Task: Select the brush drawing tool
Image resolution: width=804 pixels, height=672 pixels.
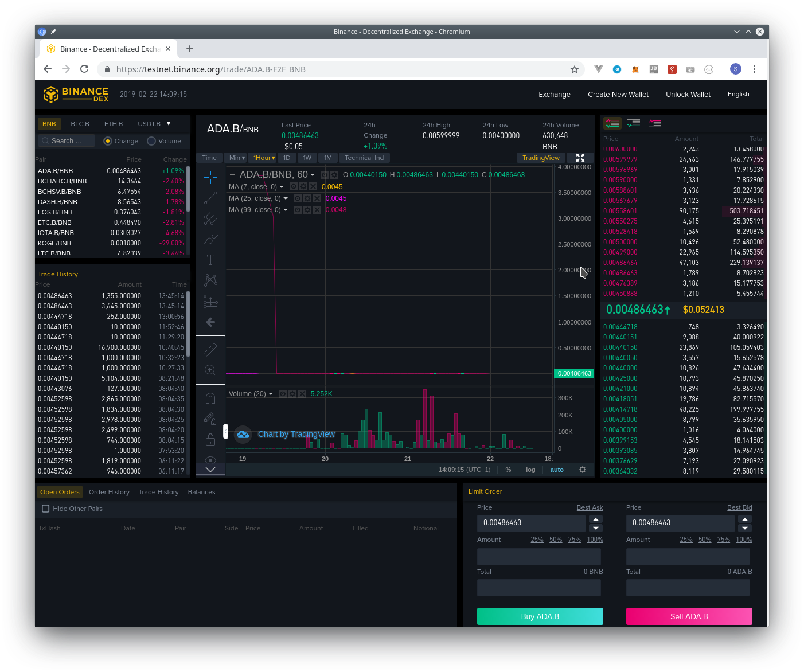Action: point(210,239)
